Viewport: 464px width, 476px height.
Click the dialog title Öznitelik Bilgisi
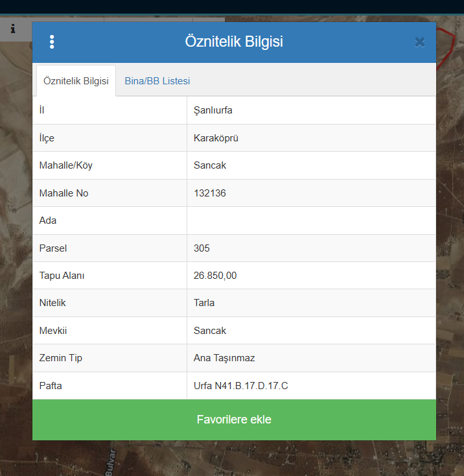(x=234, y=42)
